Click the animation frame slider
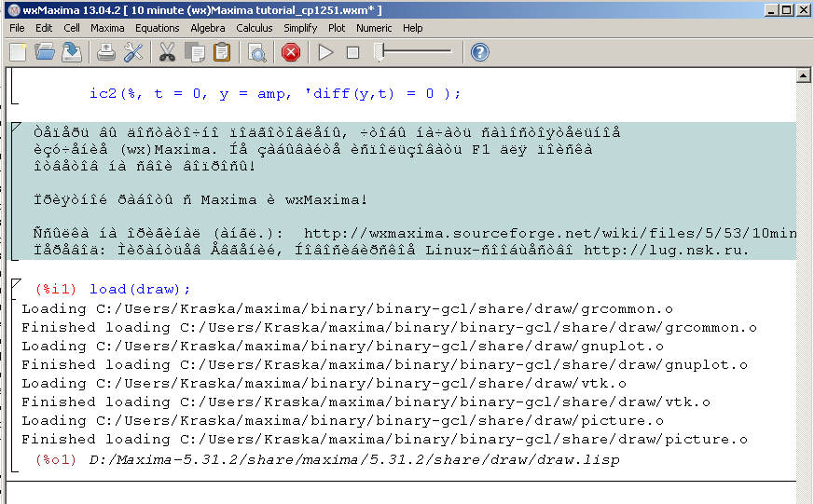This screenshot has width=814, height=504. pyautogui.click(x=413, y=52)
